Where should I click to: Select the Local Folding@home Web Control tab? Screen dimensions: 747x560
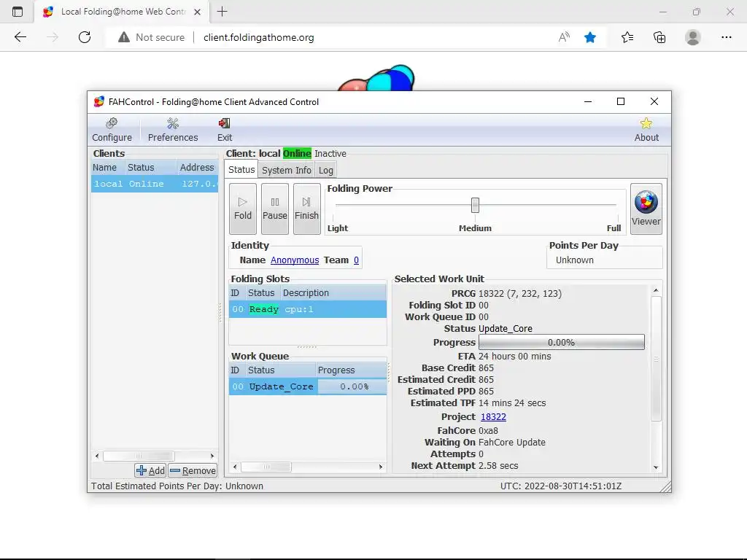pyautogui.click(x=122, y=12)
